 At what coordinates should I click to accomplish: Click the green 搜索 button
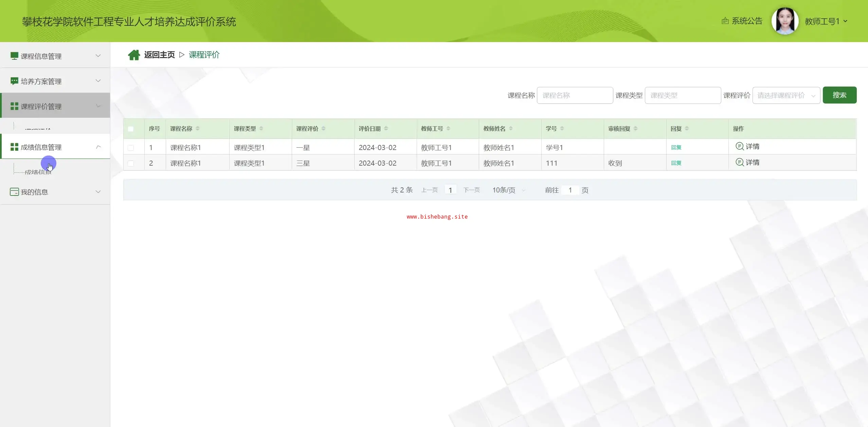point(839,95)
